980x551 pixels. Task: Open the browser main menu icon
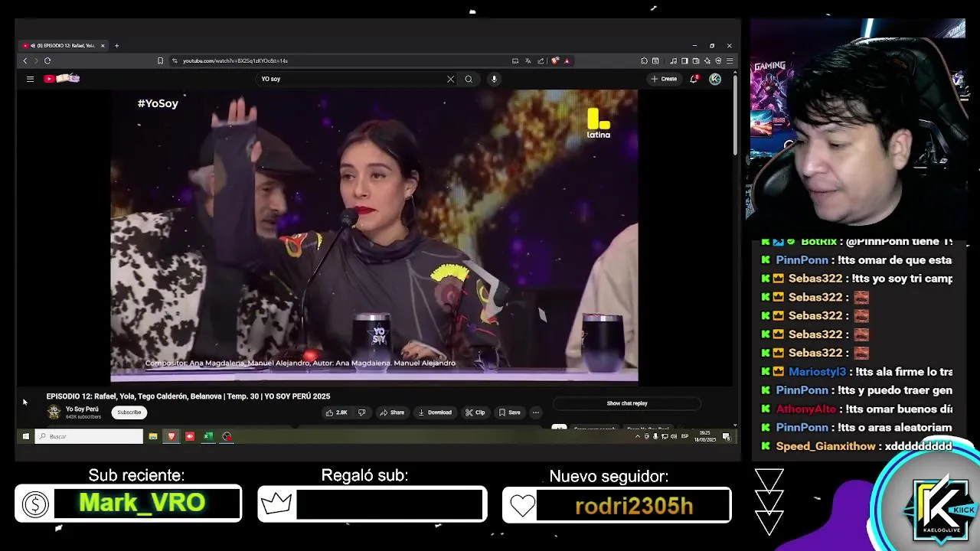[730, 60]
